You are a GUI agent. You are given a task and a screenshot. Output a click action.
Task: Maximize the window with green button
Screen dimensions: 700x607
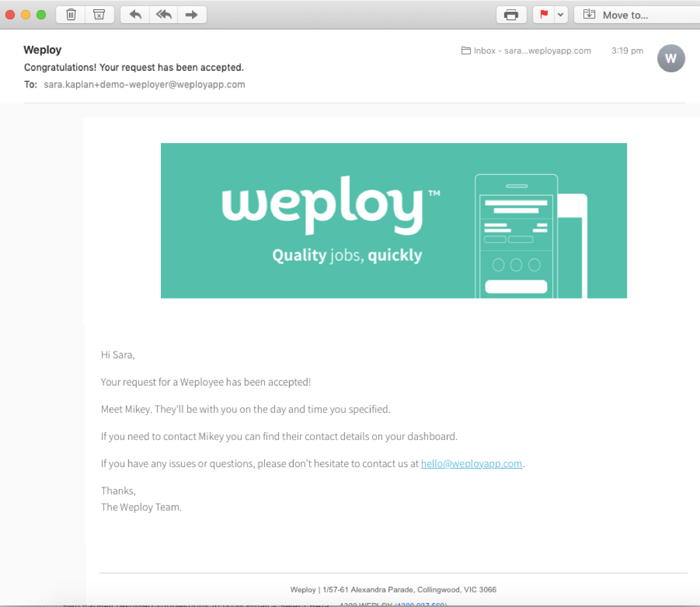[41, 15]
